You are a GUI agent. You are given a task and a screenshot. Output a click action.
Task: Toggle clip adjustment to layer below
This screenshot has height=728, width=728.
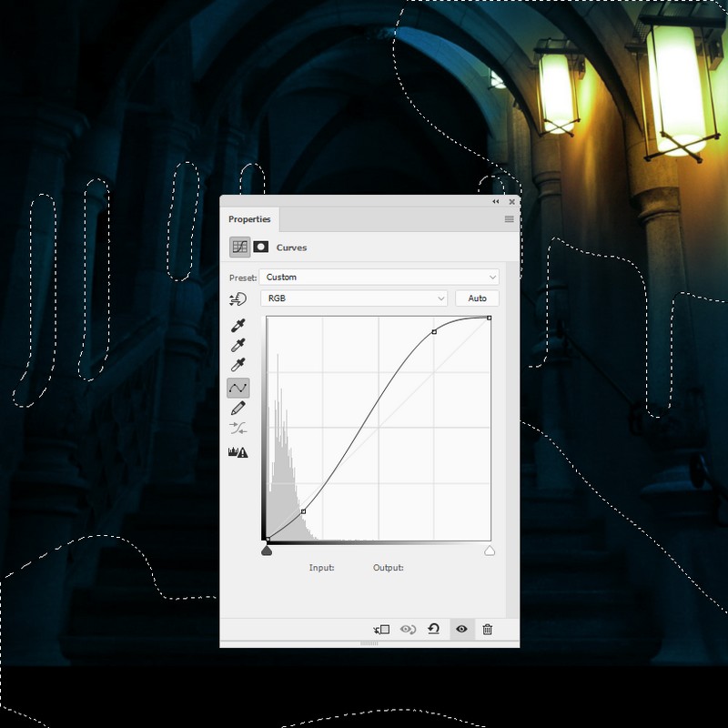pos(381,629)
